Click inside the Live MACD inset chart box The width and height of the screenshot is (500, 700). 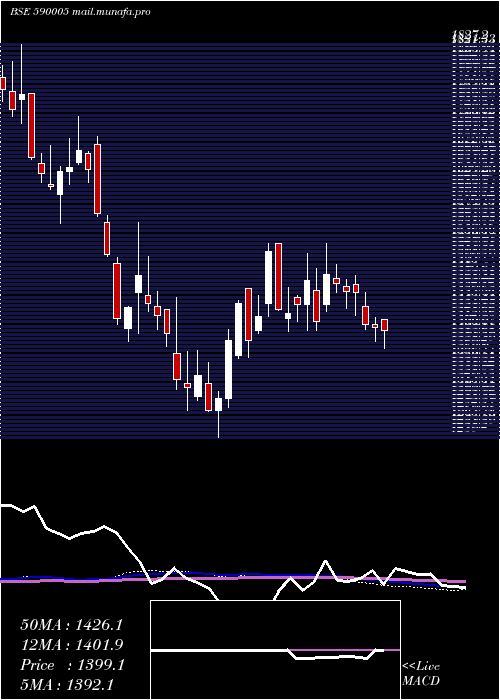coord(275,650)
